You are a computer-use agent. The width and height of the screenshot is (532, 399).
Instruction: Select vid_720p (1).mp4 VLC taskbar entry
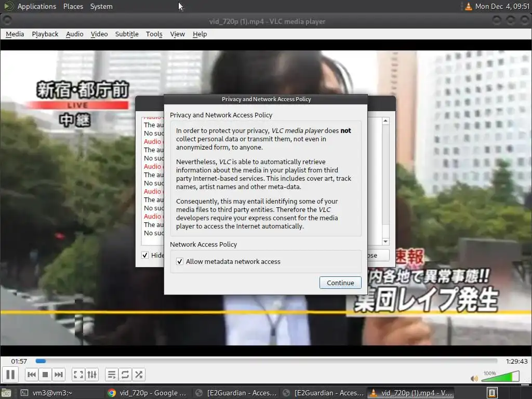(x=411, y=393)
